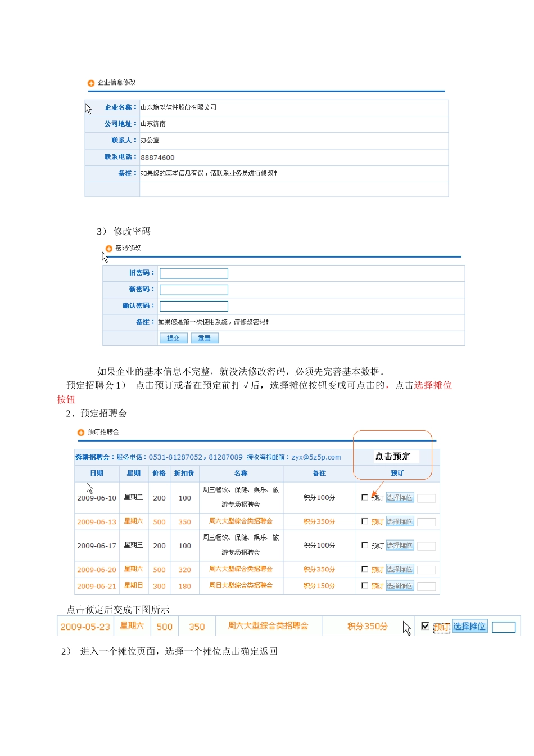Focus the 旧密码 input field
The width and height of the screenshot is (534, 756).
194,273
